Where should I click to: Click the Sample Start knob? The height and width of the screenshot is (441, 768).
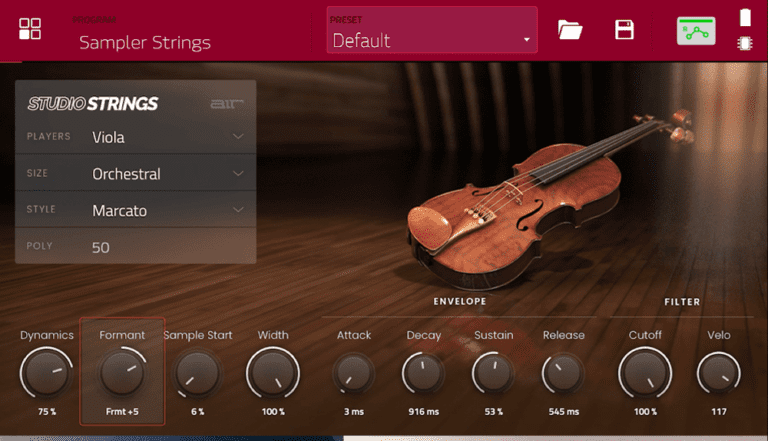[x=197, y=374]
